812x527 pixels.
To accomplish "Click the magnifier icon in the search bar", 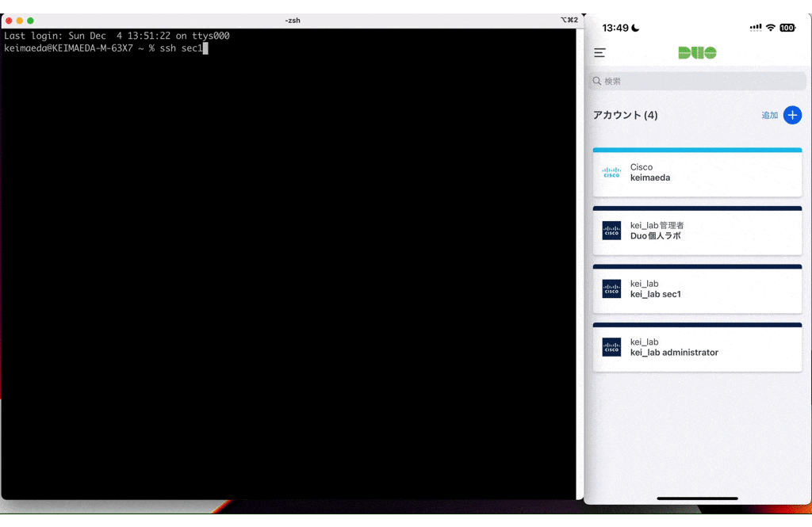I will (596, 81).
